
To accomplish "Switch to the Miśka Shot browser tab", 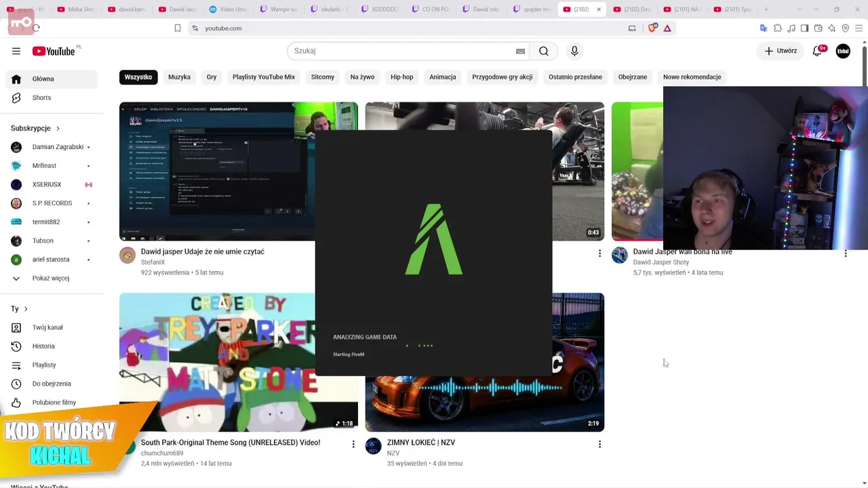I will click(x=77, y=9).
